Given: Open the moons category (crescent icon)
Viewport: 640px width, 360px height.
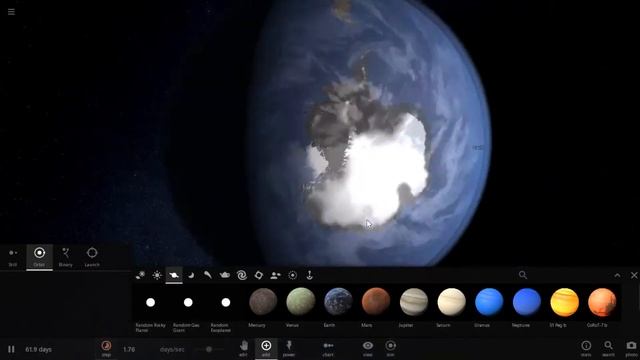Looking at the screenshot, I should [191, 275].
